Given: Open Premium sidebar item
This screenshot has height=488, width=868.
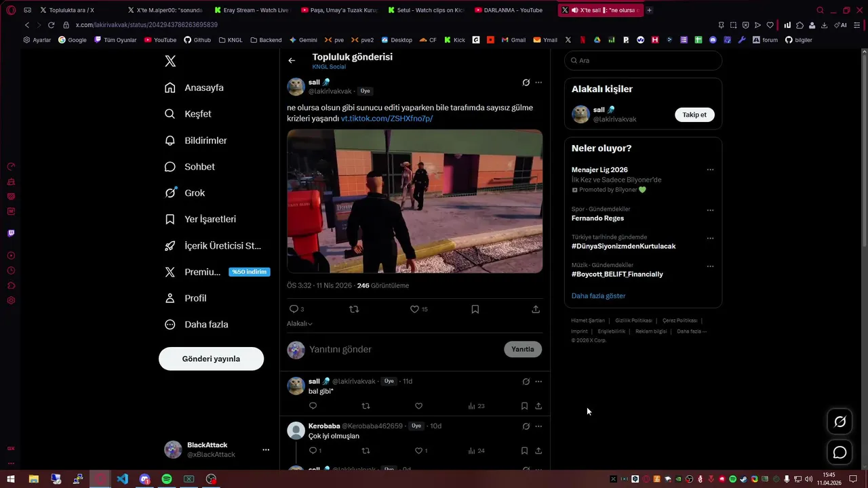Looking at the screenshot, I should [217, 272].
